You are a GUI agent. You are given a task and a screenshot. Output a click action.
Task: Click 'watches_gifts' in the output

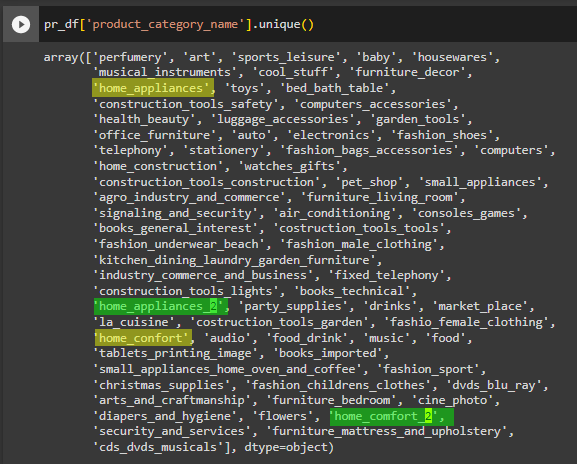tap(289, 166)
